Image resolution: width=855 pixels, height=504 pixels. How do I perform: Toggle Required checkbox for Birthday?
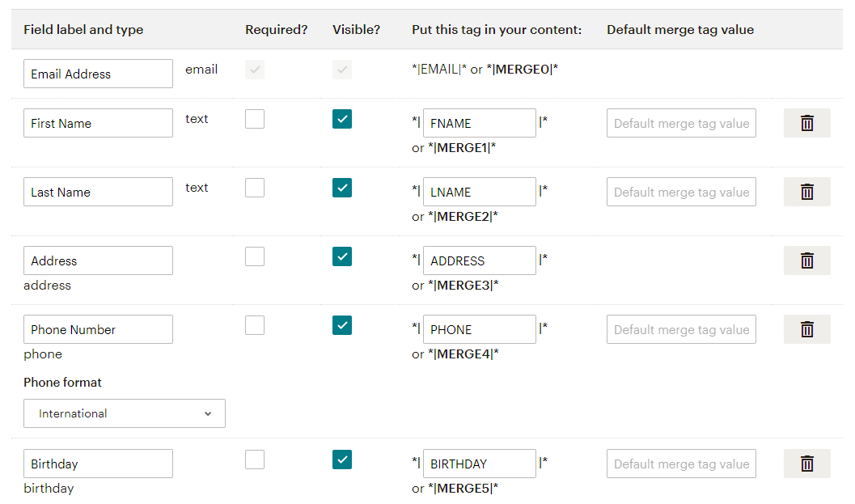click(255, 460)
